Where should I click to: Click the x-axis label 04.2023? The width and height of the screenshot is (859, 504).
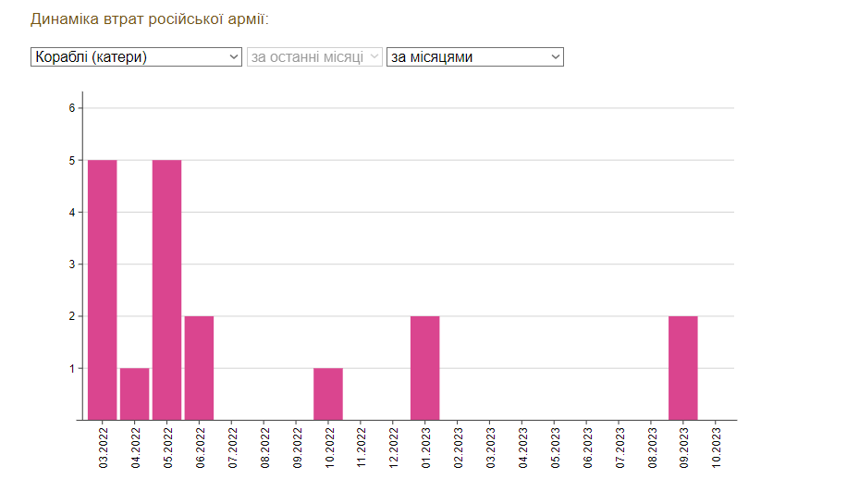click(523, 449)
